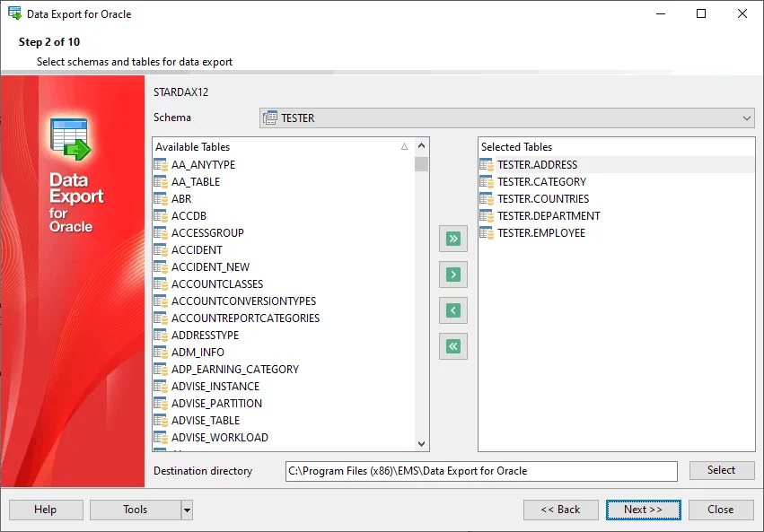The height and width of the screenshot is (532, 764).
Task: Click the Data Export app icon in title bar
Action: pos(14,13)
